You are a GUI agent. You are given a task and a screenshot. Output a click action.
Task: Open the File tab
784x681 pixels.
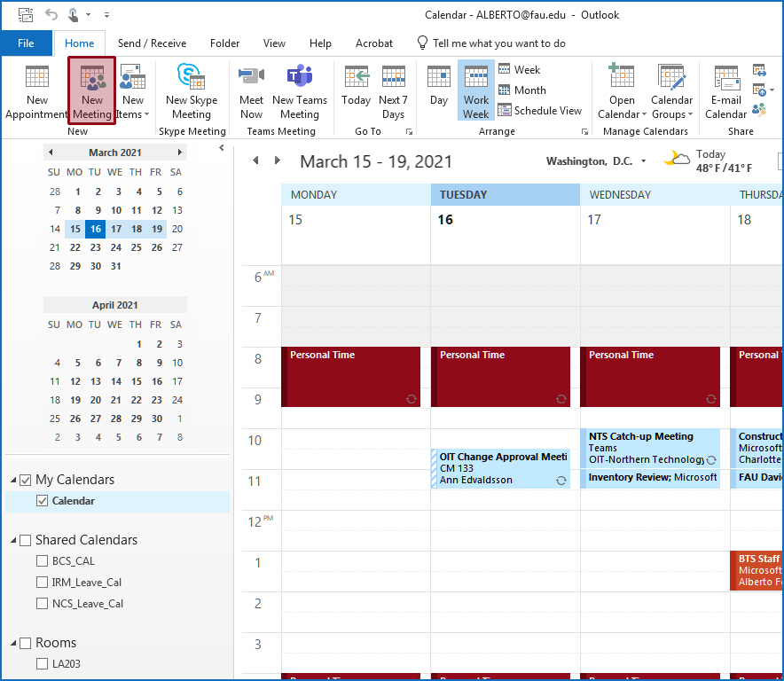click(26, 43)
